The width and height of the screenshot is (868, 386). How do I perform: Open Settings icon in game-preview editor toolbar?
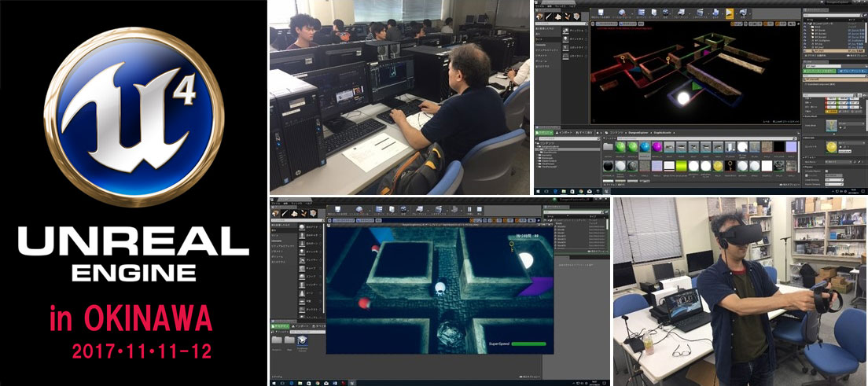tap(403, 209)
